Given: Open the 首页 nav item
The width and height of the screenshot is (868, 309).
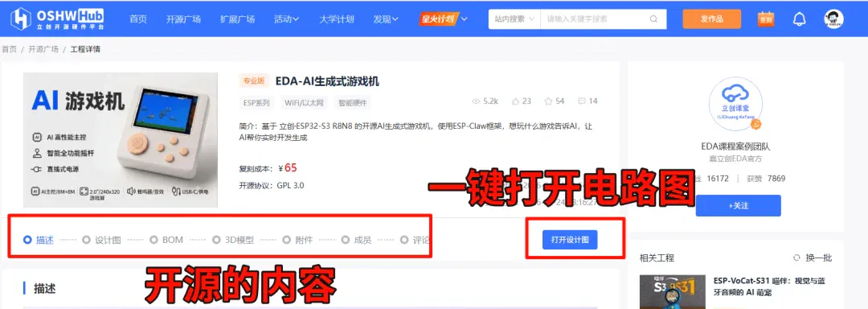Looking at the screenshot, I should pyautogui.click(x=138, y=19).
